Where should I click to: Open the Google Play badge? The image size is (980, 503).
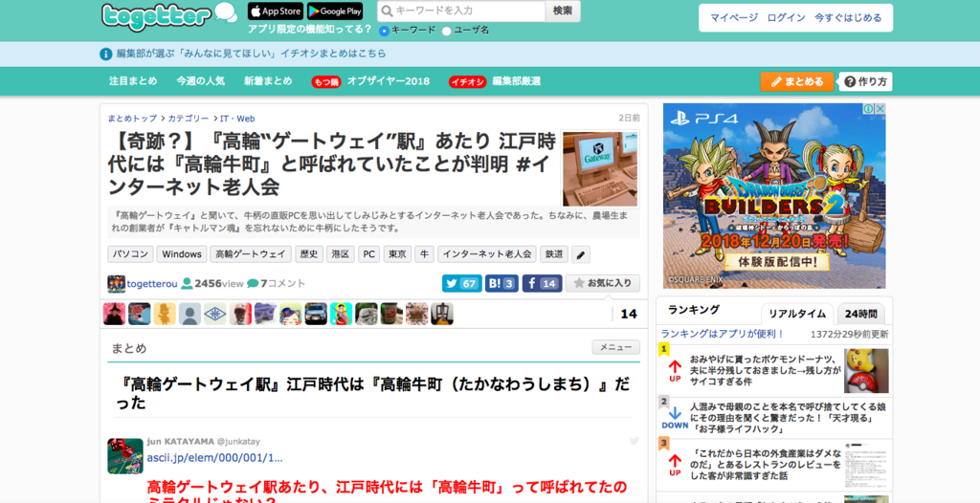click(x=335, y=11)
